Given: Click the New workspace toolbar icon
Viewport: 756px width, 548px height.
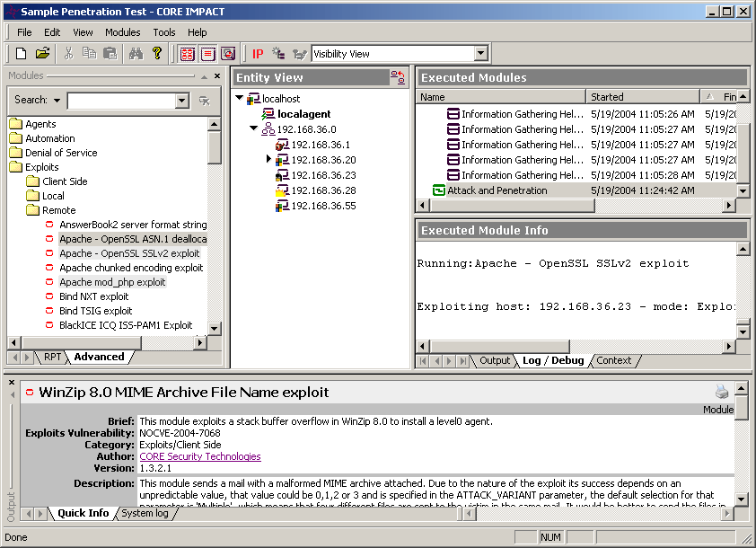Looking at the screenshot, I should pyautogui.click(x=22, y=54).
